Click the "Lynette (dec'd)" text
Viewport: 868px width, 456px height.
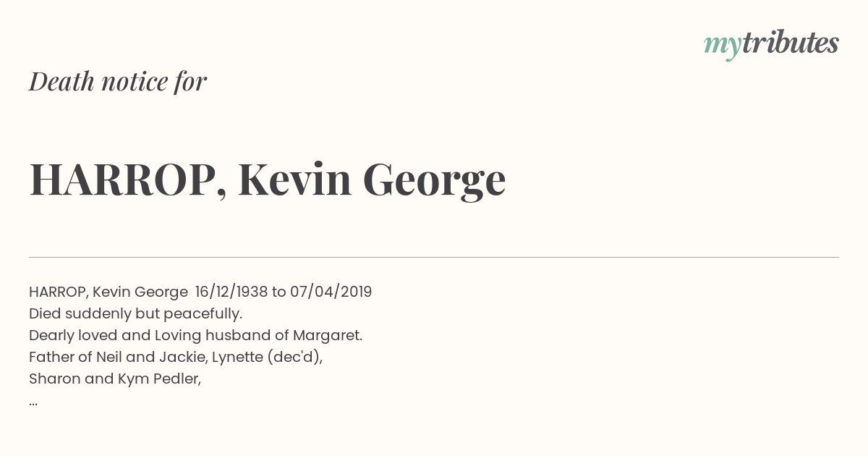tap(267, 357)
